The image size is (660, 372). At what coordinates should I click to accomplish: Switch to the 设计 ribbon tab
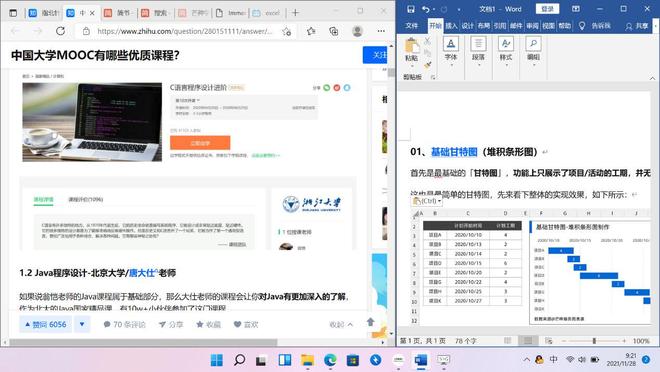467,26
